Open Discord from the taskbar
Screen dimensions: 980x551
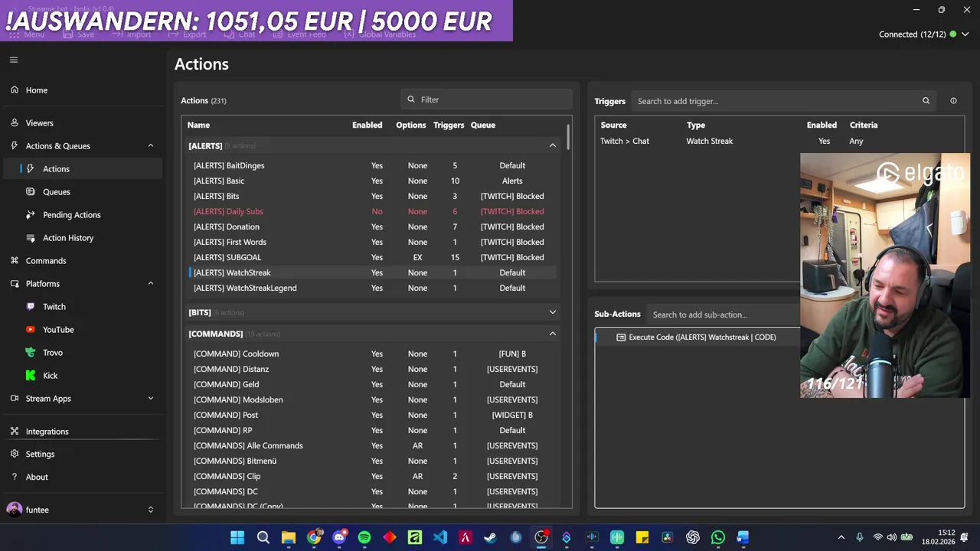(339, 537)
